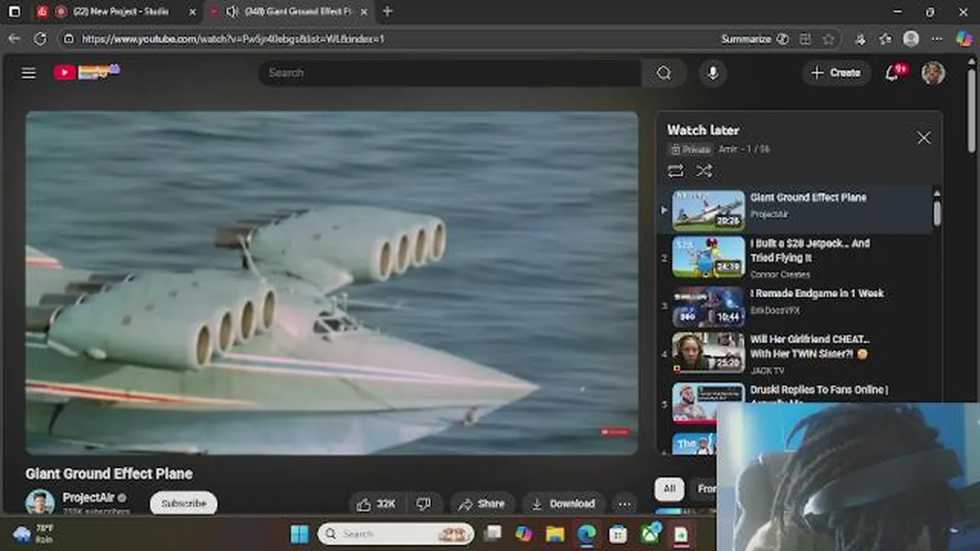View site information lock icon
980x551 pixels.
point(68,38)
